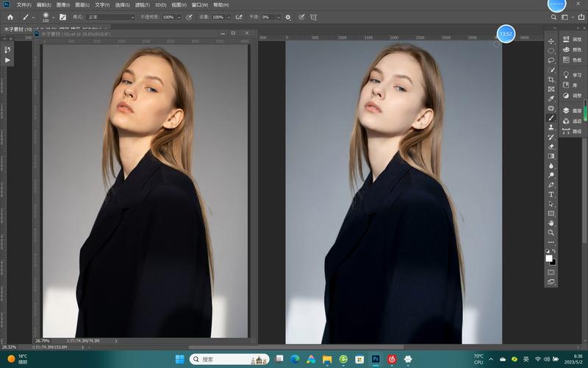Viewport: 588px width, 368px height.
Task: Open the blending mode dropdown
Action: pyautogui.click(x=110, y=17)
